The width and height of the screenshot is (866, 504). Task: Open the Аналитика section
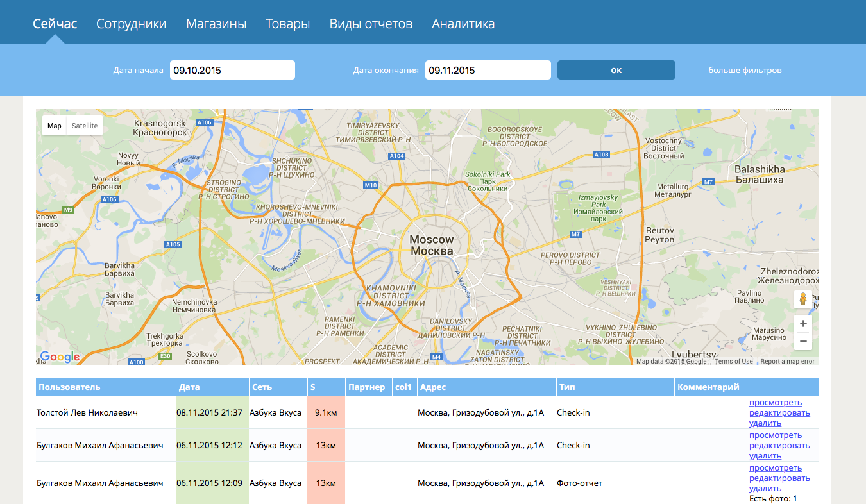pos(463,24)
